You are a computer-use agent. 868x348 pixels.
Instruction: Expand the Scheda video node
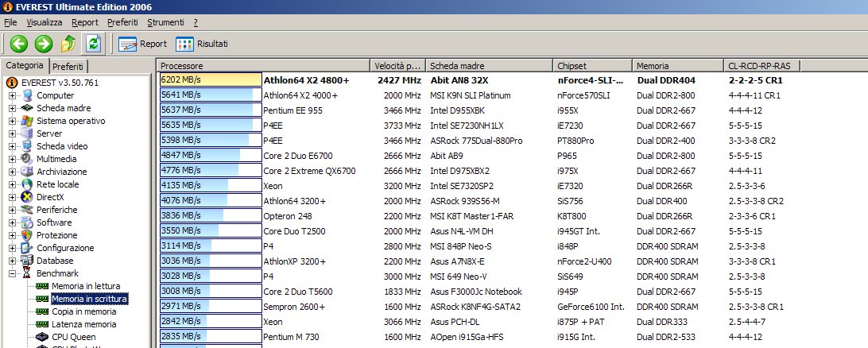(x=12, y=147)
